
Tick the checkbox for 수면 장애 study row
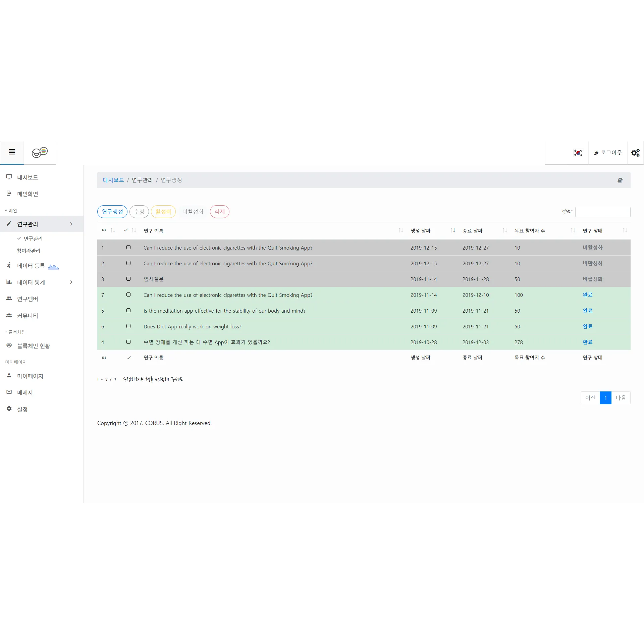(x=128, y=342)
